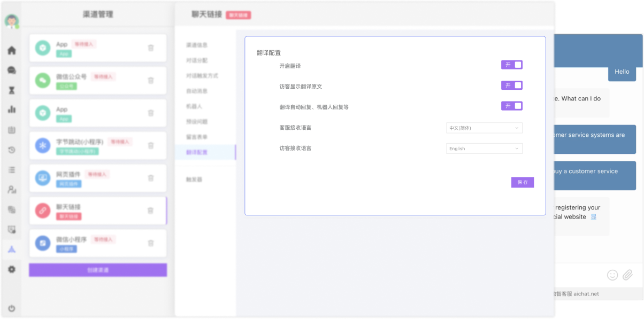The image size is (644, 319).
Task: Expand the 访客接收语言 English dropdown
Action: (484, 149)
